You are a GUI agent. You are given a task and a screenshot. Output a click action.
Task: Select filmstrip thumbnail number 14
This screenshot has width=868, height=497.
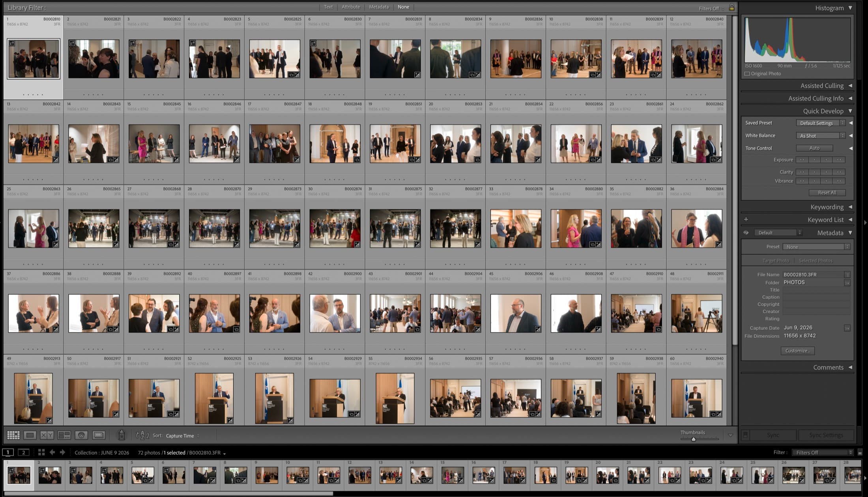pos(421,475)
